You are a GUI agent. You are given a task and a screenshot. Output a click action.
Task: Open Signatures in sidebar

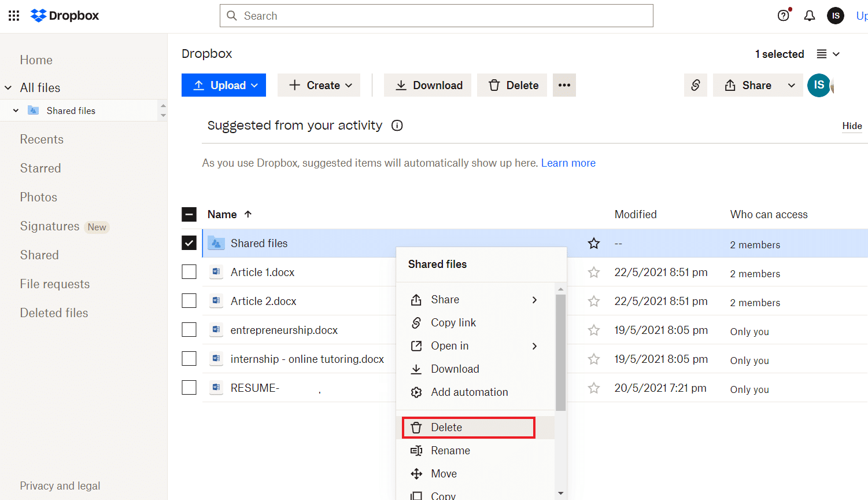tap(50, 226)
